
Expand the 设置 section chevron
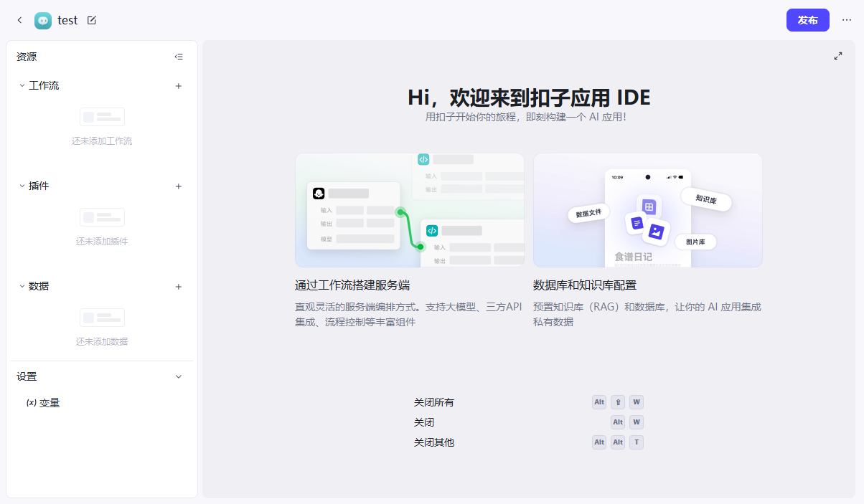178,376
